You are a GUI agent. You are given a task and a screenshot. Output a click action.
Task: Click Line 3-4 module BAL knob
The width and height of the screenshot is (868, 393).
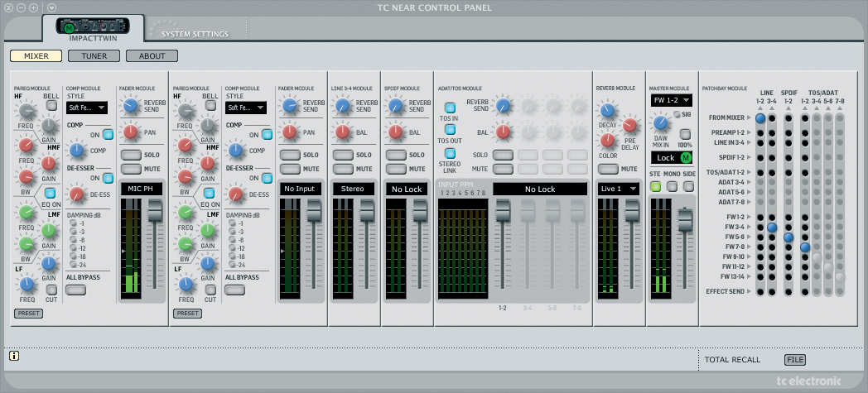point(343,132)
